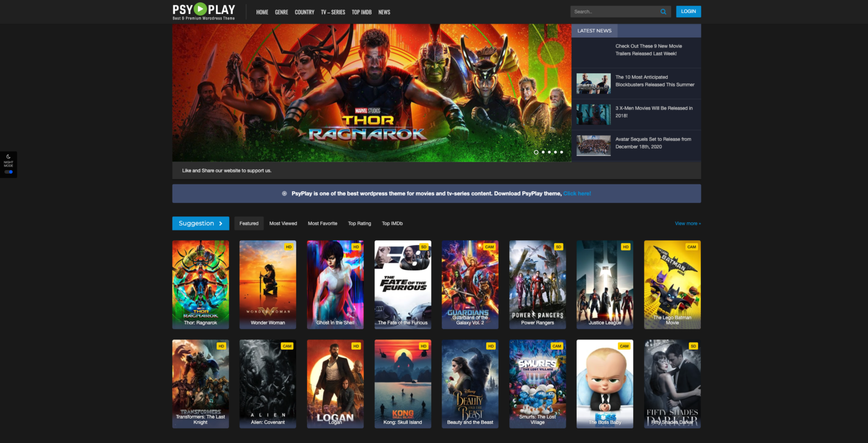Click the Suggestion button with arrow
Screen dimensions: 868x443
[200, 223]
